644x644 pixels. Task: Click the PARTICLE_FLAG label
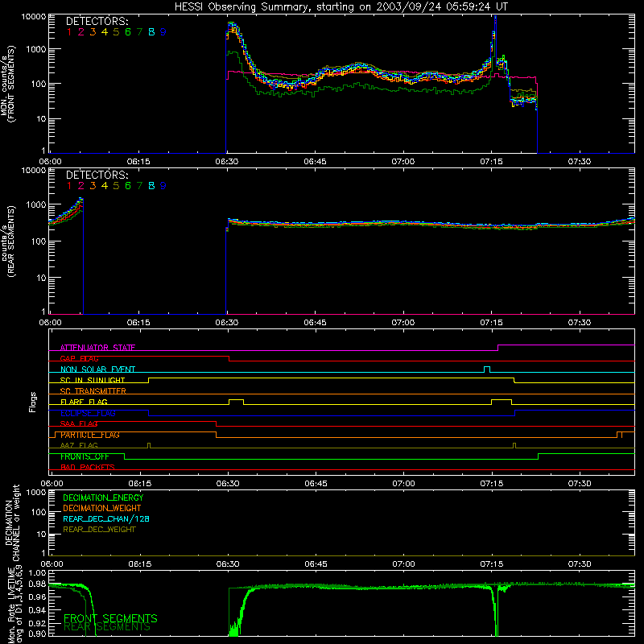point(90,435)
